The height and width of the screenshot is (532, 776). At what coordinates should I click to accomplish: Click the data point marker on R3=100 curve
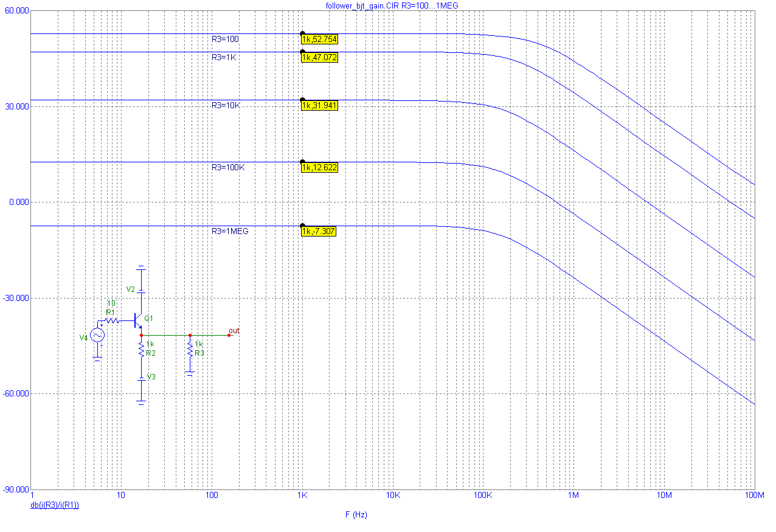tap(302, 34)
